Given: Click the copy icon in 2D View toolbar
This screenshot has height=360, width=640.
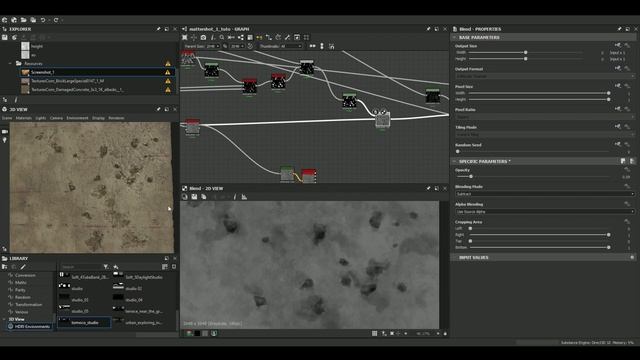Looking at the screenshot, I should click(x=204, y=197).
